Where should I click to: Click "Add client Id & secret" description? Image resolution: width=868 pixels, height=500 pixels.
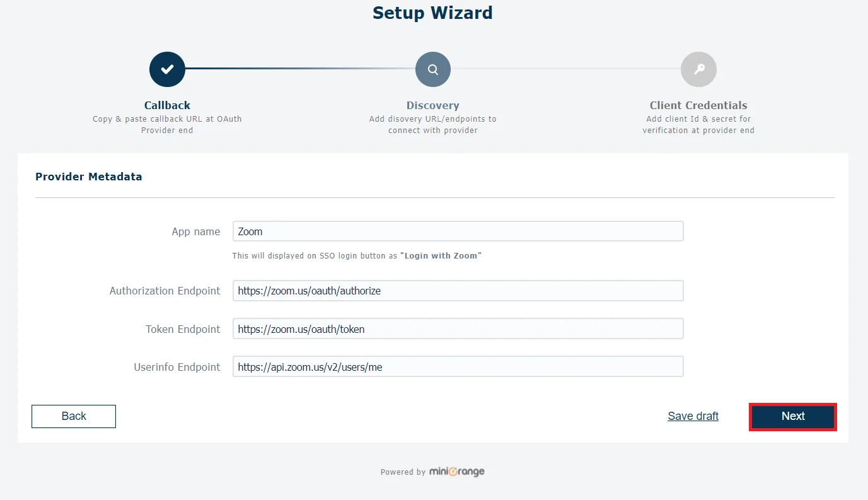click(698, 124)
